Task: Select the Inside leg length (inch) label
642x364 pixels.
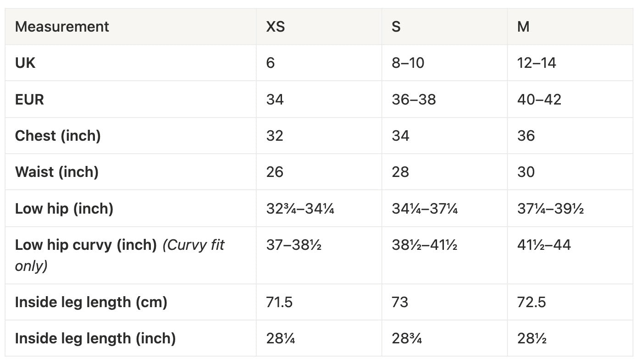Action: tap(95, 338)
